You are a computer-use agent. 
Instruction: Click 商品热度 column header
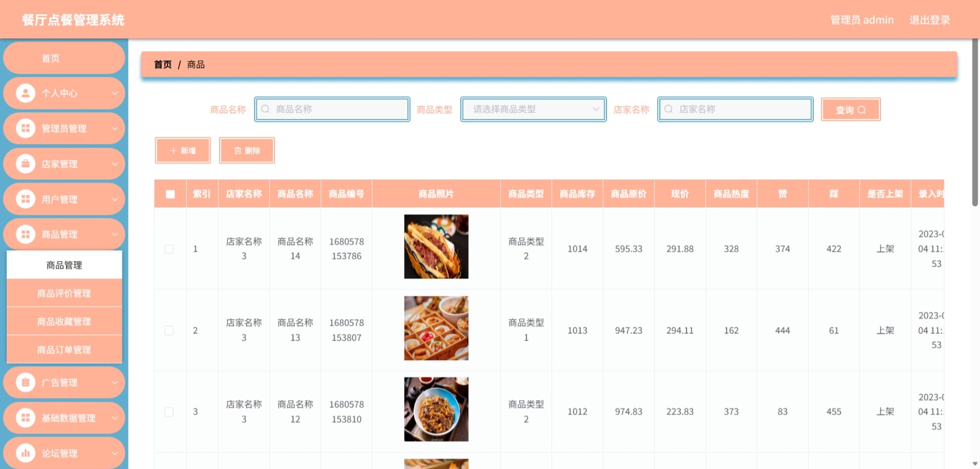pos(731,194)
